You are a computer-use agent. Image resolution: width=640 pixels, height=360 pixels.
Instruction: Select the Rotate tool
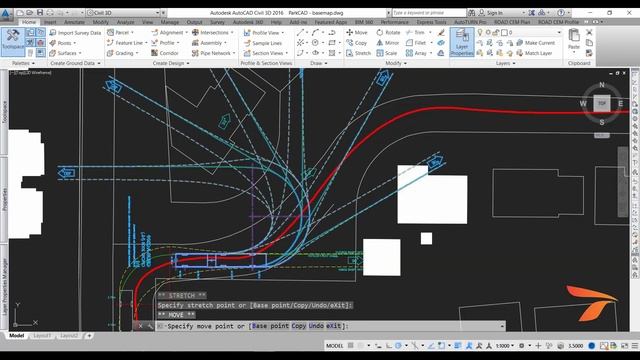pyautogui.click(x=388, y=32)
